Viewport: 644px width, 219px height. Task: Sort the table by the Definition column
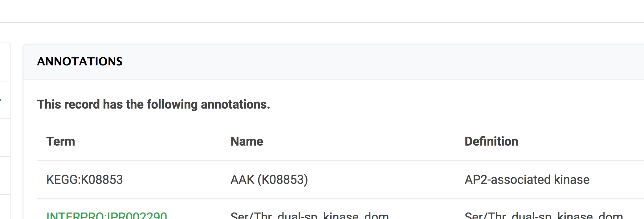[x=491, y=141]
